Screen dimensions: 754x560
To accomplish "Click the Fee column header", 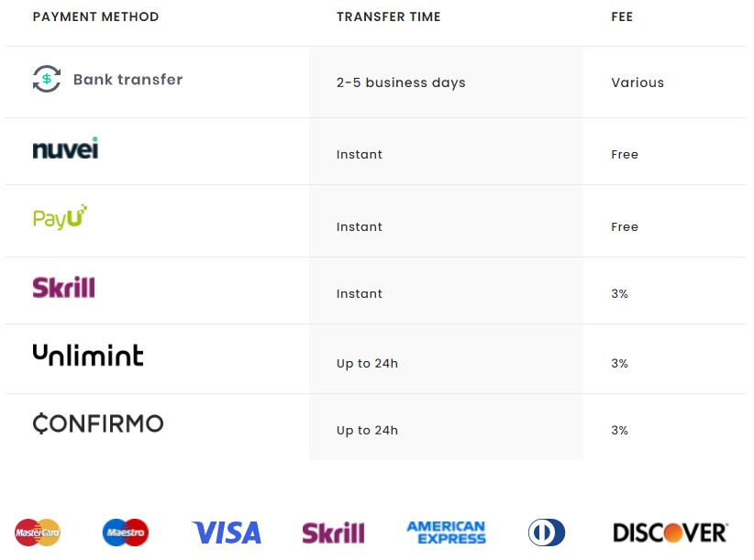I will pyautogui.click(x=622, y=17).
